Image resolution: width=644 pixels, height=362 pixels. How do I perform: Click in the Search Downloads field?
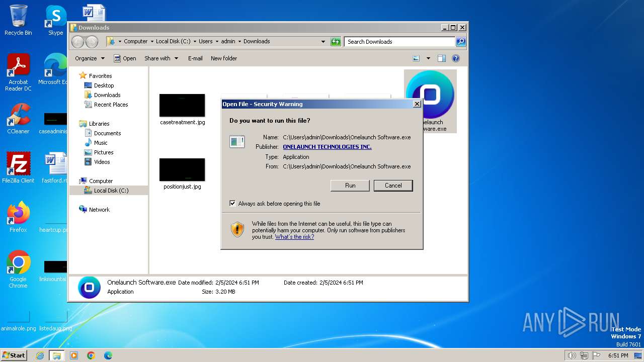pyautogui.click(x=399, y=42)
